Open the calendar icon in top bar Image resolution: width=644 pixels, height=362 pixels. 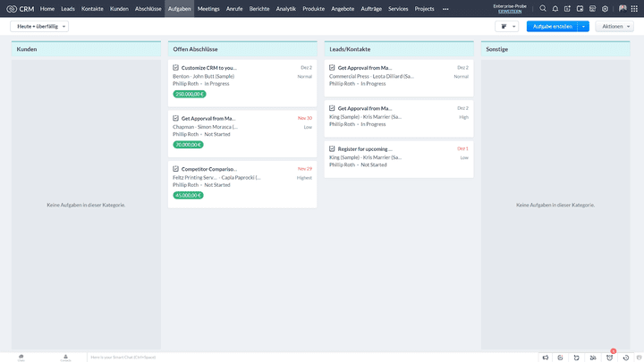click(x=580, y=8)
